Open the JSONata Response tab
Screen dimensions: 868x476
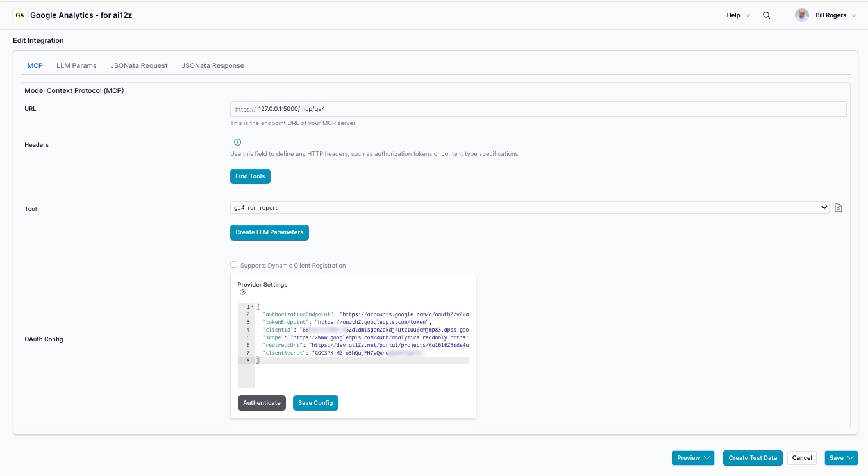[213, 65]
